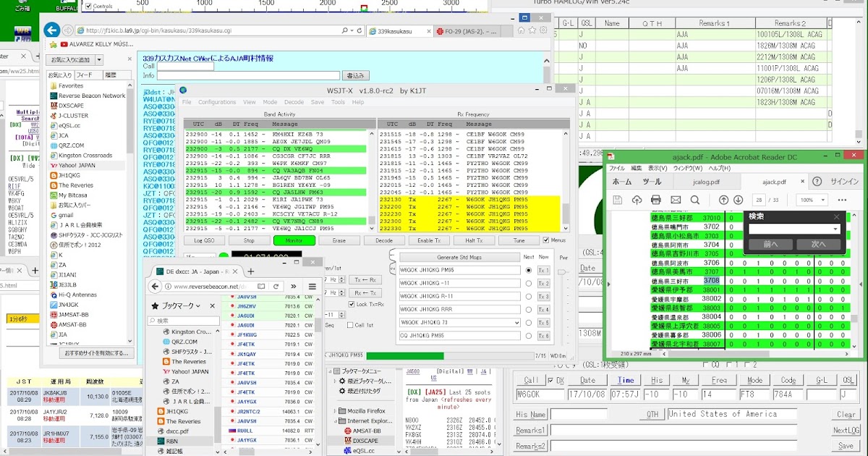The height and width of the screenshot is (456, 868).
Task: Select the Next radio button for Tx 2
Action: (529, 284)
